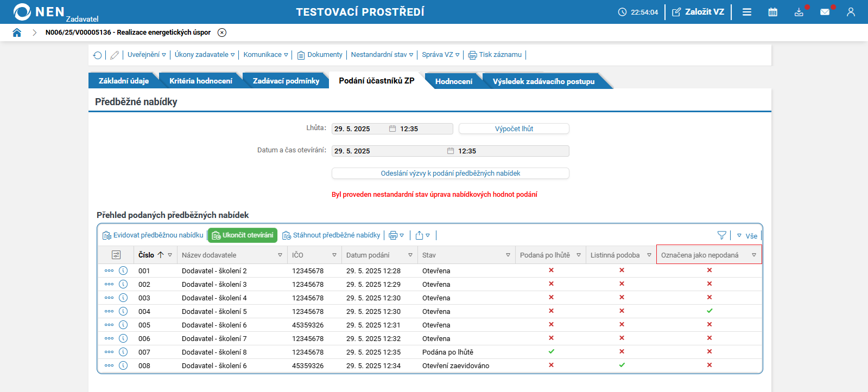This screenshot has width=868, height=392.
Task: Open hamburger menu in top bar
Action: 747,12
